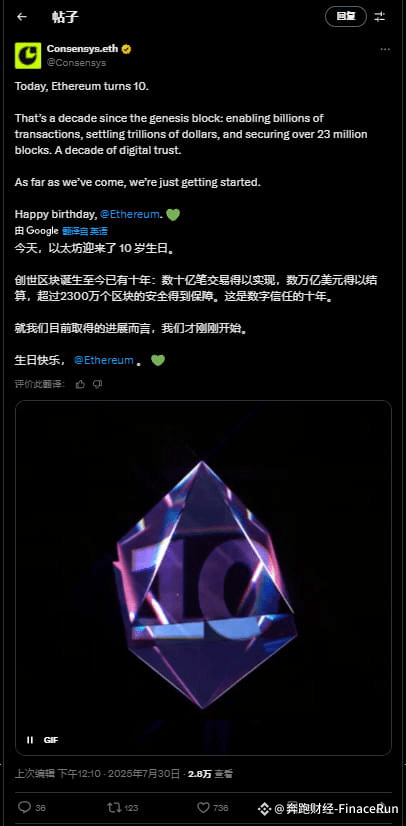Rate translation with thumbs down
The image size is (406, 826).
(97, 384)
